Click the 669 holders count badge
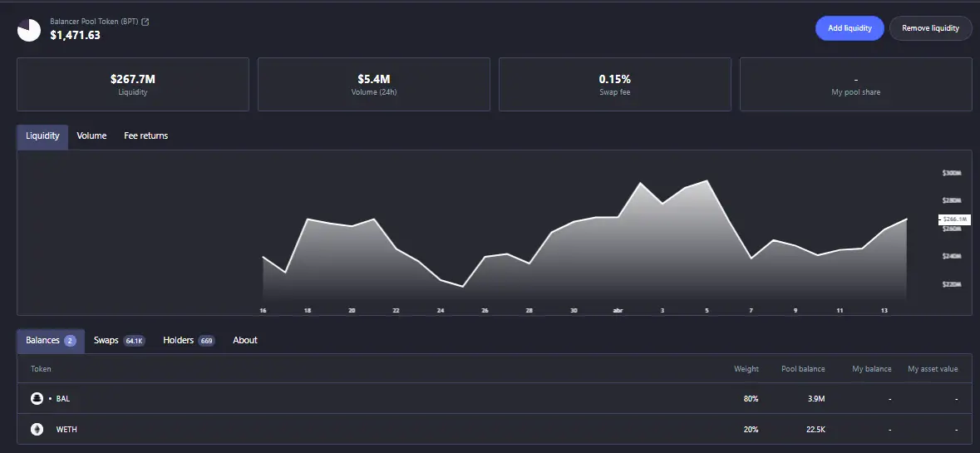Screen dimensions: 980x453 click(x=207, y=341)
